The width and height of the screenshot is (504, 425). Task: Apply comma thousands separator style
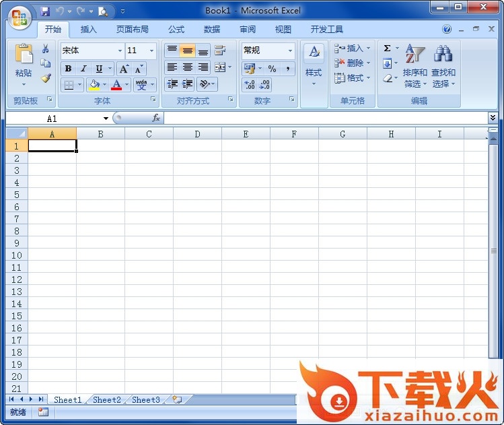[288, 69]
